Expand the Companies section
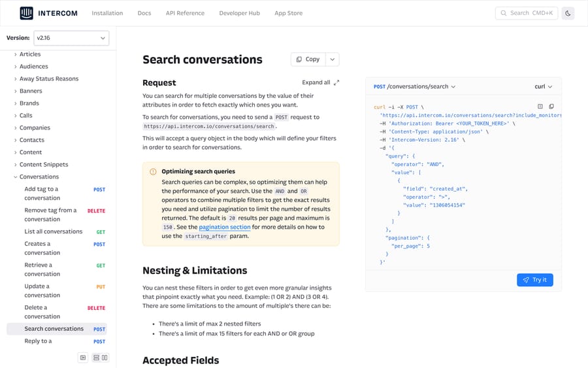Screen dimensions: 588x368 coord(32,128)
